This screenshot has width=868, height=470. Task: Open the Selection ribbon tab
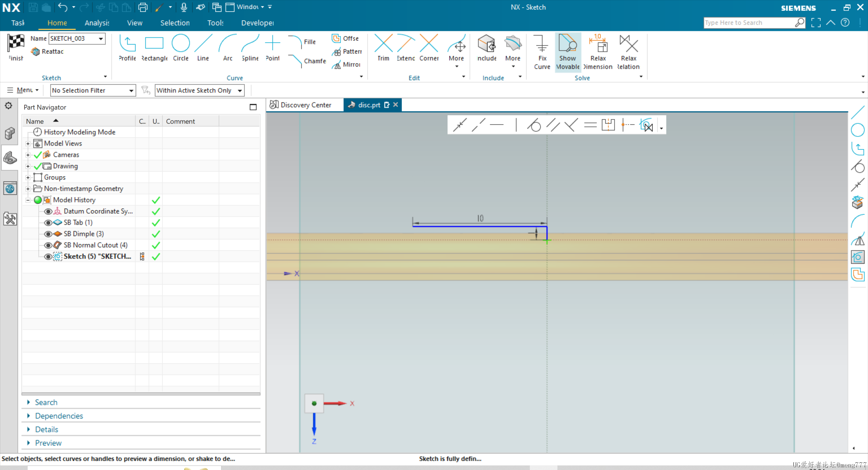pyautogui.click(x=175, y=23)
